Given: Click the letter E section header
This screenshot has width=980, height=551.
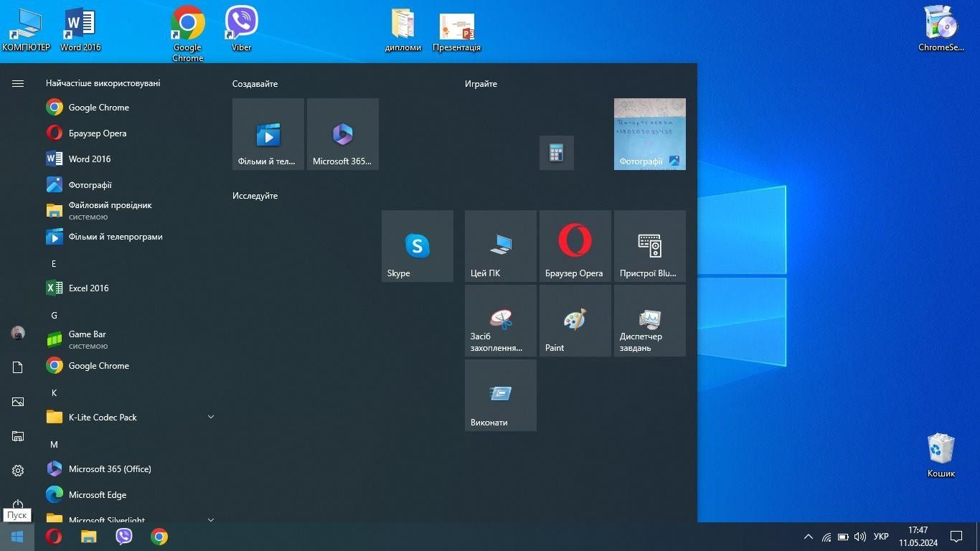Looking at the screenshot, I should (x=53, y=264).
